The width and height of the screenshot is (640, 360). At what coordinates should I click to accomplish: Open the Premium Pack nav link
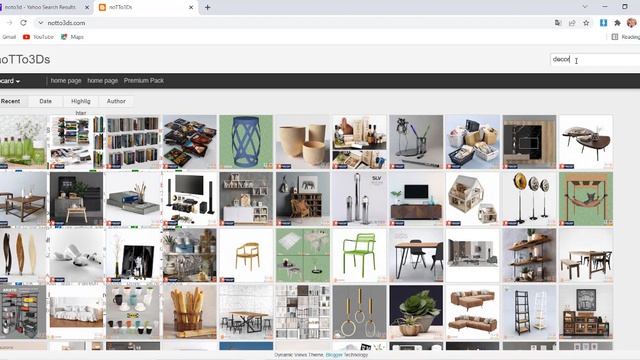pos(144,81)
